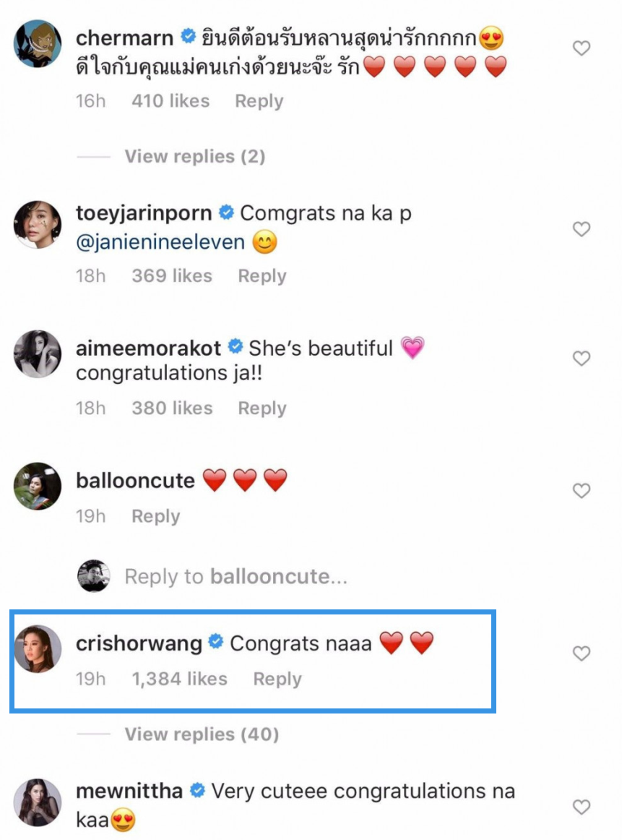View the 410 likes on chermarn's comment
Image resolution: width=622 pixels, height=840 pixels.
pyautogui.click(x=170, y=101)
